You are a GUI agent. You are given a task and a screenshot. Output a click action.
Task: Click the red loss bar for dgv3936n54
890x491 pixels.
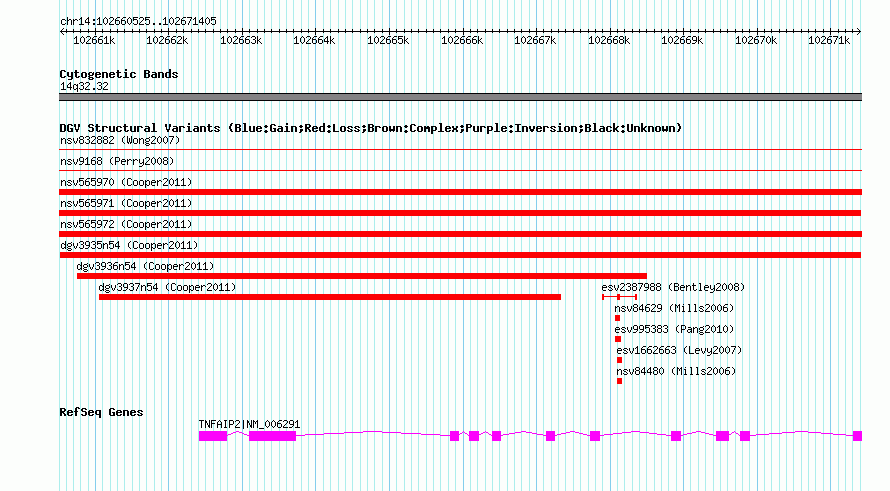tap(362, 276)
